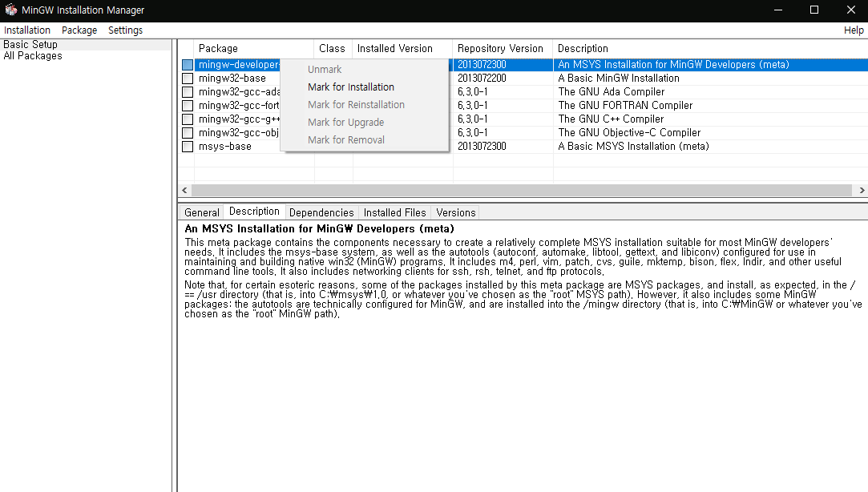868x492 pixels.
Task: Open the Settings menu
Action: [125, 30]
